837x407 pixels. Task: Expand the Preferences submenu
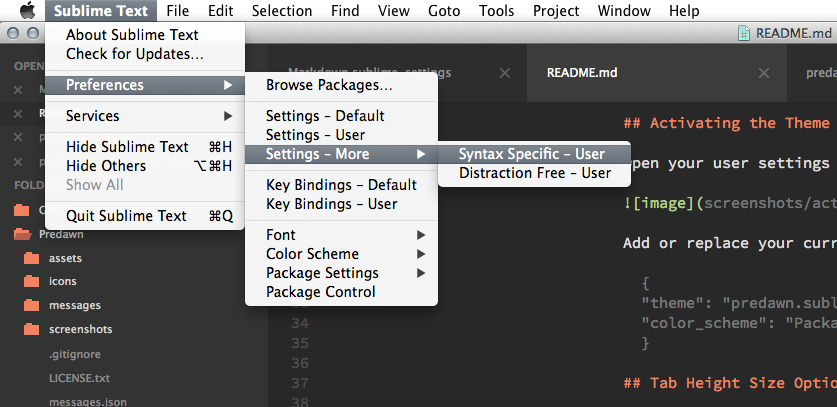pos(145,85)
